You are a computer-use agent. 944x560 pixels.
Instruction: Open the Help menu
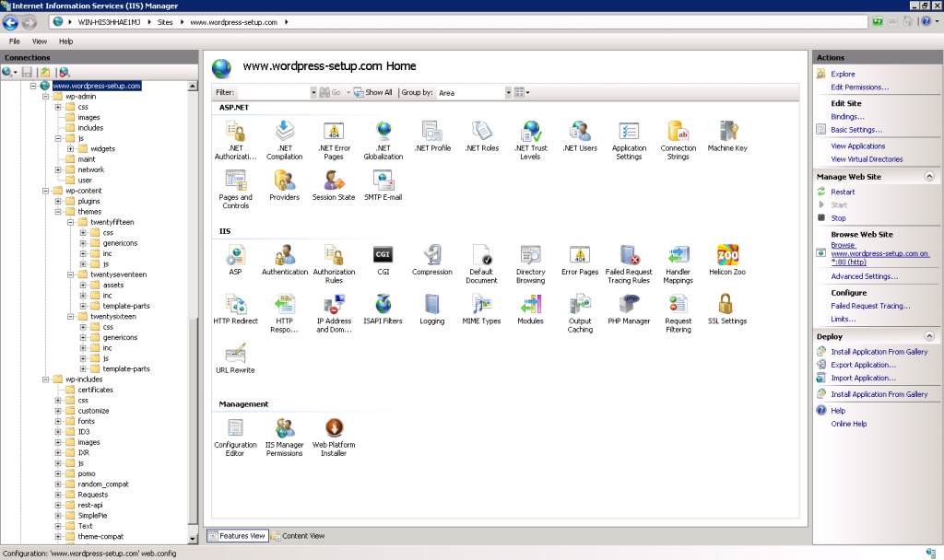pos(65,41)
